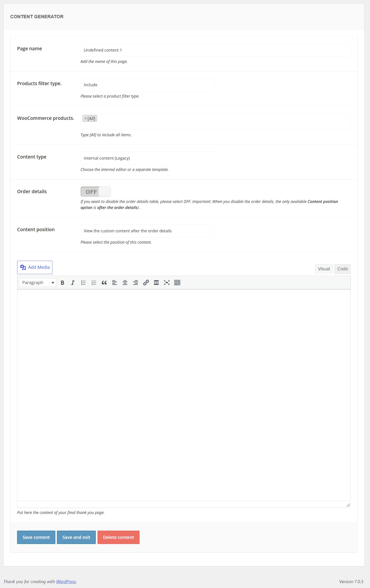370x588 pixels.
Task: Open the Content position dropdown
Action: [x=147, y=231]
